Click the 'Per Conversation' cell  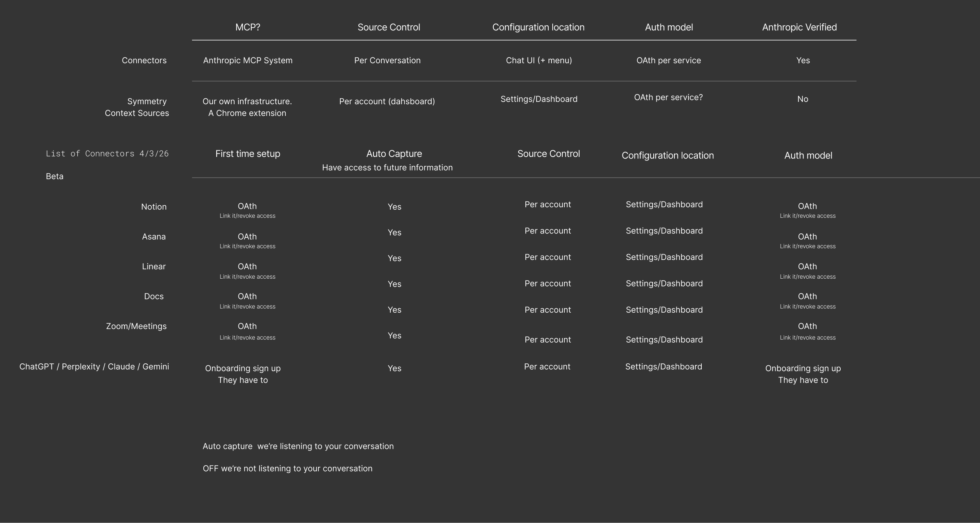click(x=388, y=60)
